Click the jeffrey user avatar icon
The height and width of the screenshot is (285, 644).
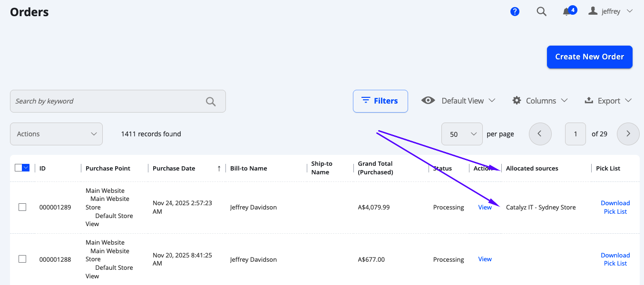(x=593, y=10)
